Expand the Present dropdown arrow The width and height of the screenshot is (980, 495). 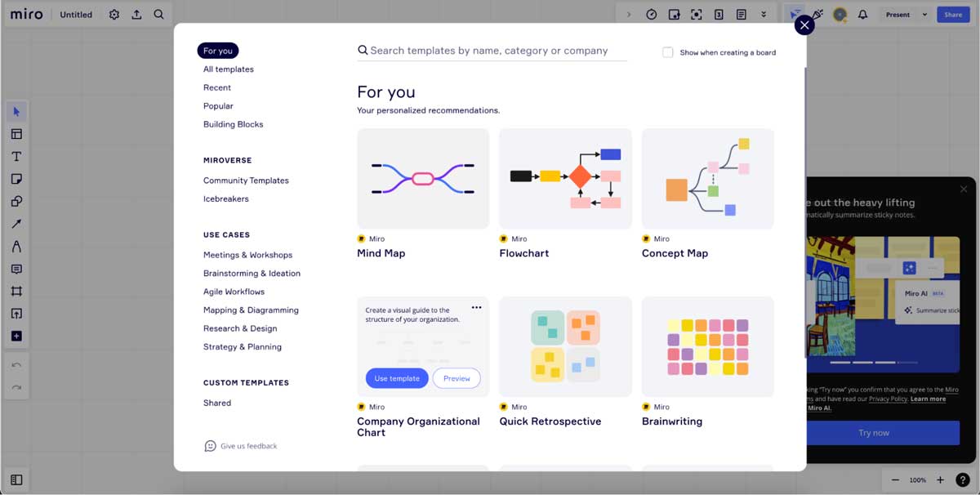coord(924,15)
